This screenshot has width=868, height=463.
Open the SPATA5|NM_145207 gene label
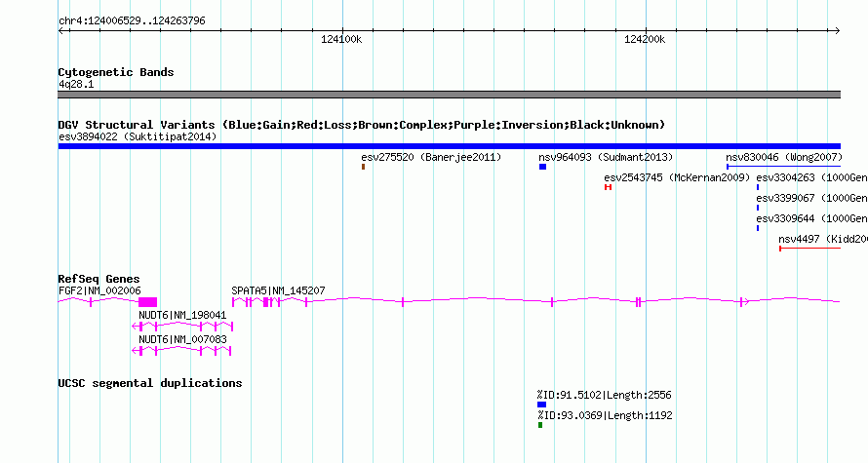pos(278,290)
